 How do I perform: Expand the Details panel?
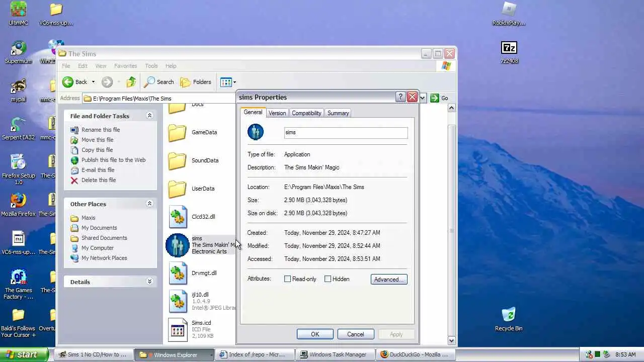coord(149,282)
